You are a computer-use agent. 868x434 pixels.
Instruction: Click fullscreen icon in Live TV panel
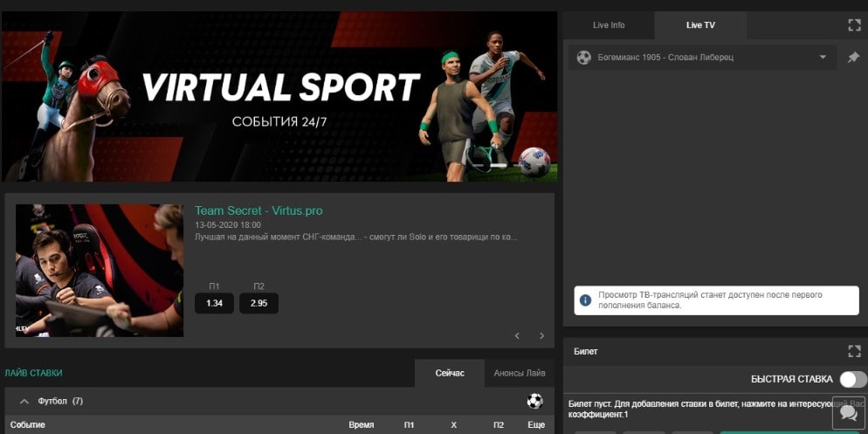[x=854, y=25]
